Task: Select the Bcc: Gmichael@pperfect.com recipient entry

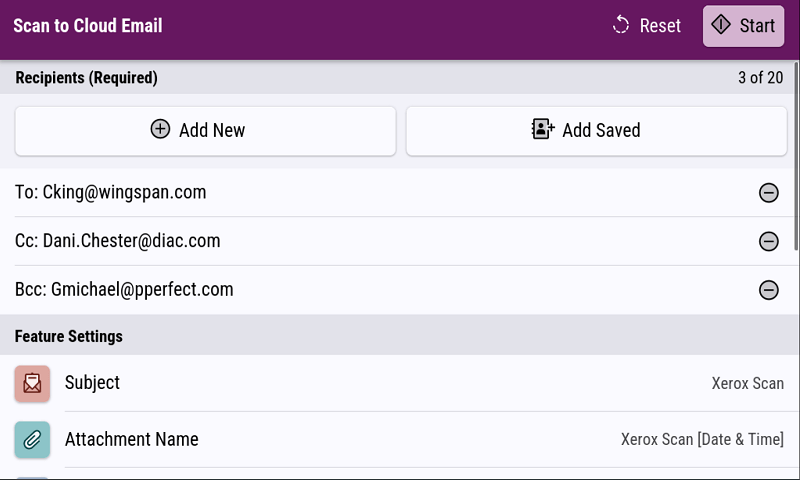Action: (x=124, y=290)
